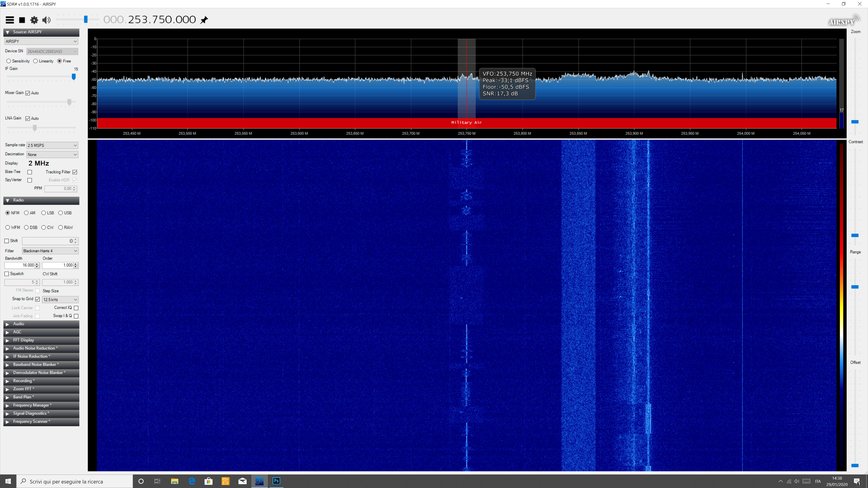Enable the Correct IQ checkbox

(76, 308)
